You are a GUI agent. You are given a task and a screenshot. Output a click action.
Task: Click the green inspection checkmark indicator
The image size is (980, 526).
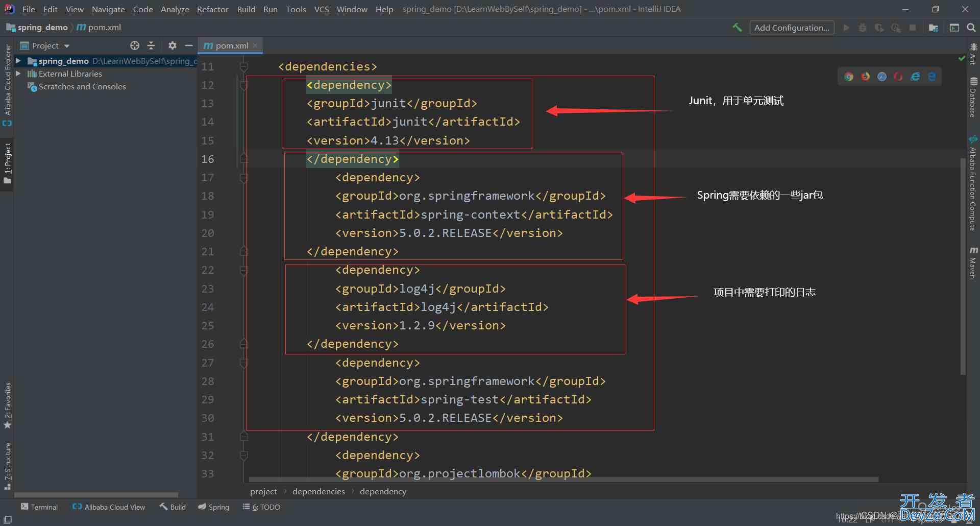click(962, 59)
